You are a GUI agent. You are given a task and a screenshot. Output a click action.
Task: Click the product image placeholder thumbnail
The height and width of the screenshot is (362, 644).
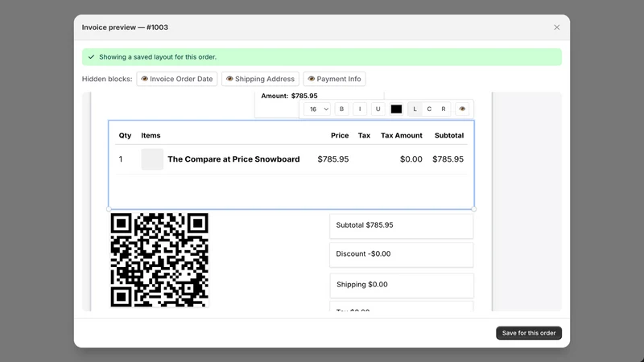pyautogui.click(x=152, y=159)
